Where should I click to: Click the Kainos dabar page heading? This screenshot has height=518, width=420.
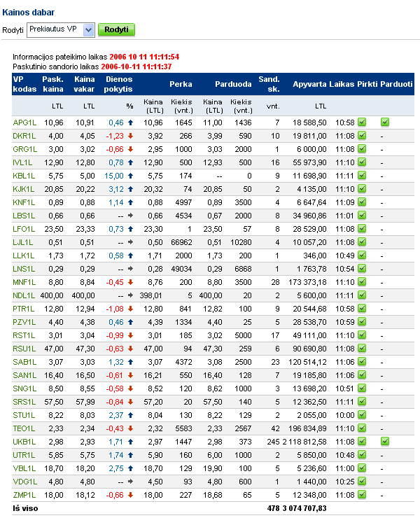tap(29, 12)
